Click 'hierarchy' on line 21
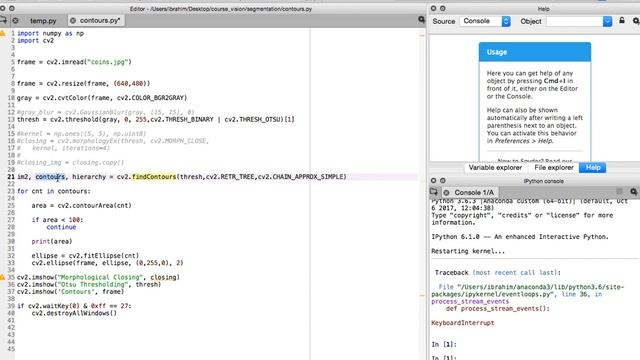The width and height of the screenshot is (640, 360). (89, 177)
